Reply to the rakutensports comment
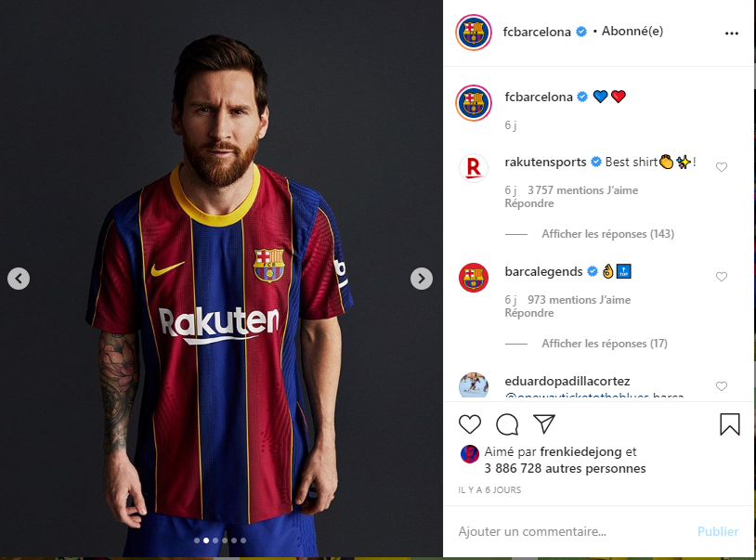 coord(529,203)
